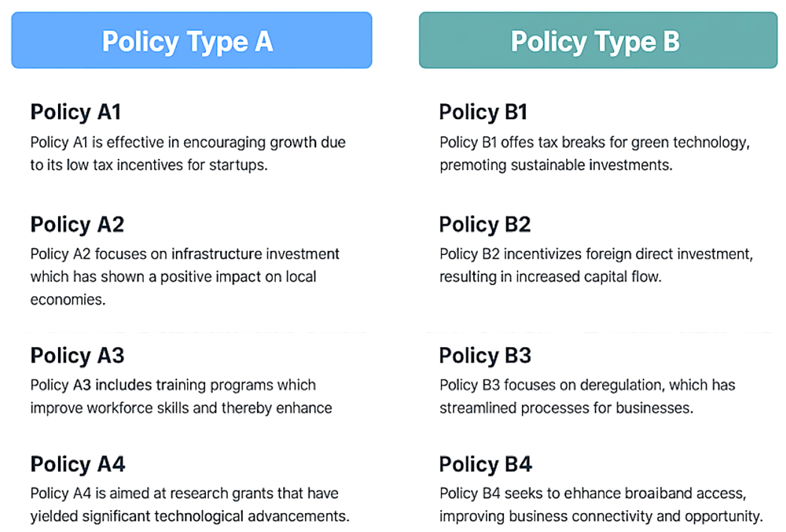Select the Policy A1 heading
This screenshot has height=532, width=786.
tap(76, 112)
